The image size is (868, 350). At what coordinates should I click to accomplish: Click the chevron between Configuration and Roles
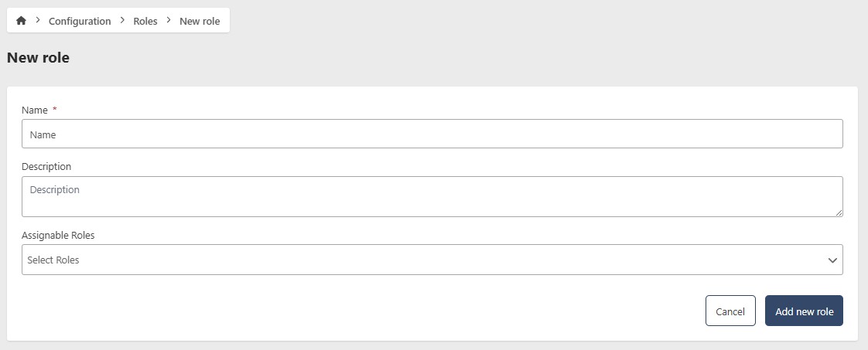pyautogui.click(x=122, y=20)
